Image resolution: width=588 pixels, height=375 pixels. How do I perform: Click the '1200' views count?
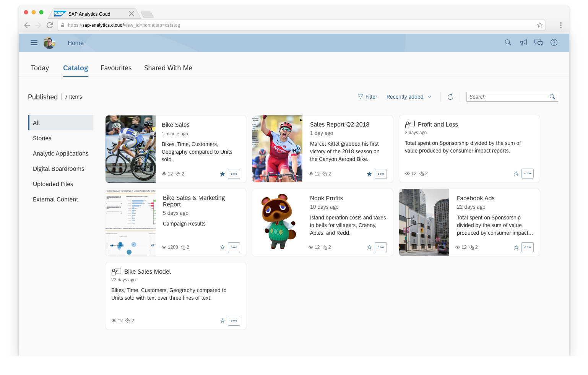tap(173, 247)
